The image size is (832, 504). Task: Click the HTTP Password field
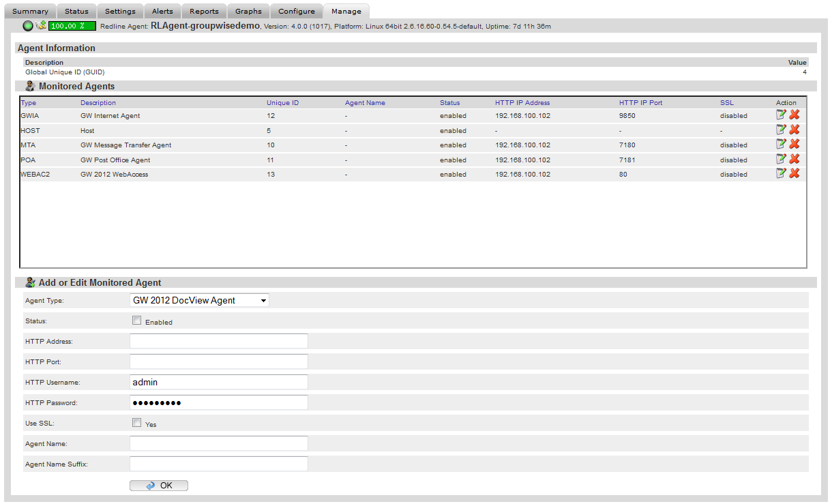tap(219, 402)
